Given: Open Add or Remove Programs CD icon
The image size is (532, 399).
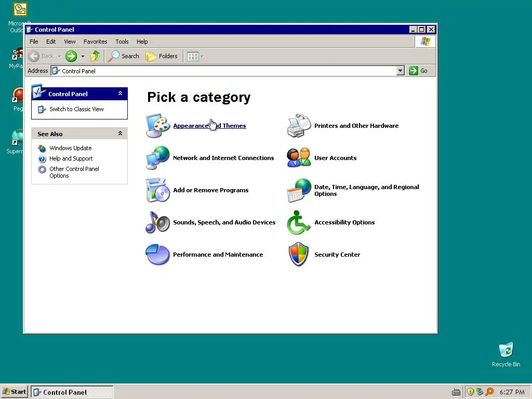Looking at the screenshot, I should click(158, 190).
